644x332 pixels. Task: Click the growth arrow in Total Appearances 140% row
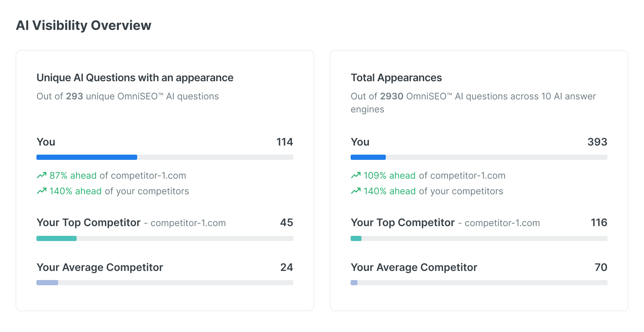(x=356, y=191)
